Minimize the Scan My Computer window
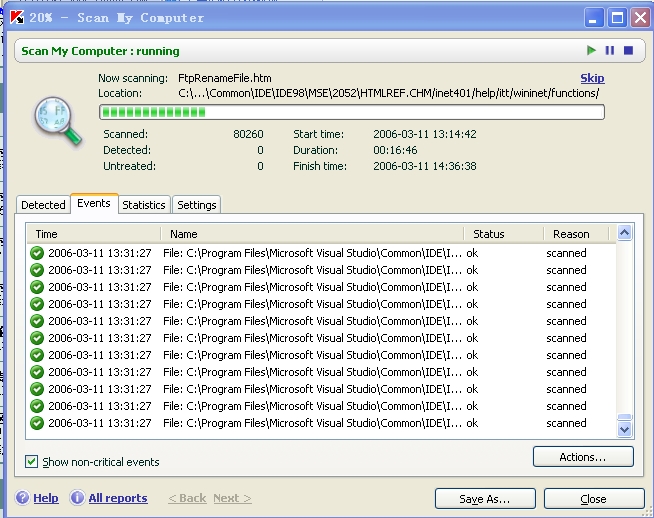This screenshot has width=654, height=518. coord(593,18)
